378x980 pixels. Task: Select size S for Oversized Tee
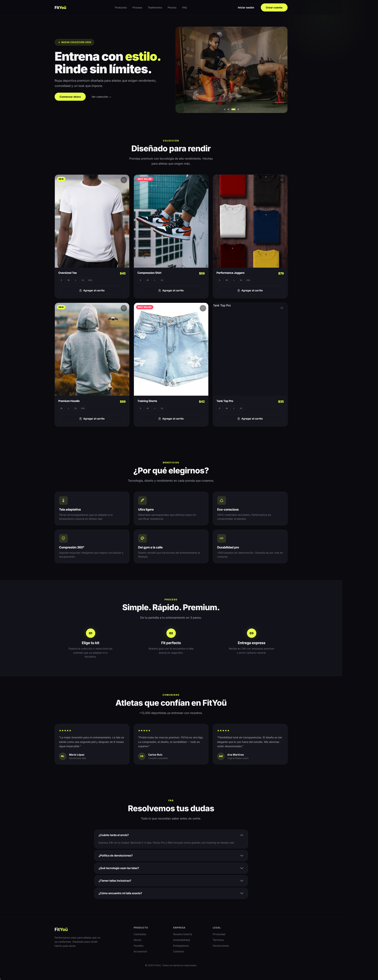tap(61, 280)
